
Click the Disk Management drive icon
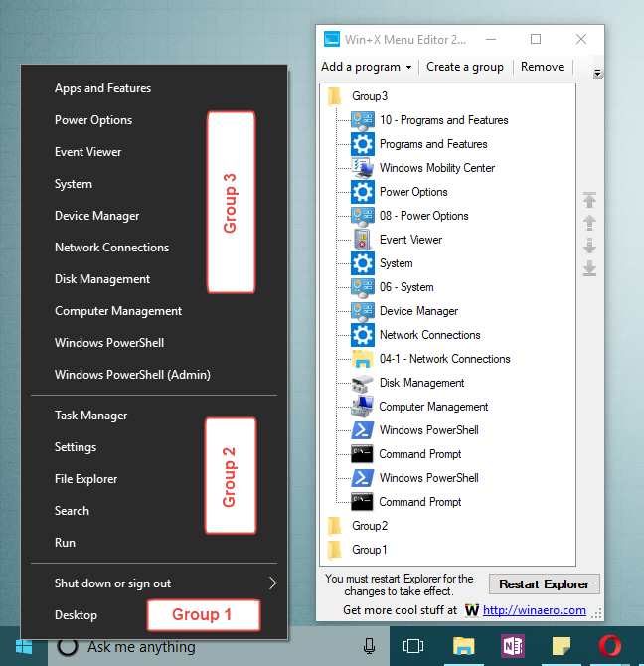(362, 383)
